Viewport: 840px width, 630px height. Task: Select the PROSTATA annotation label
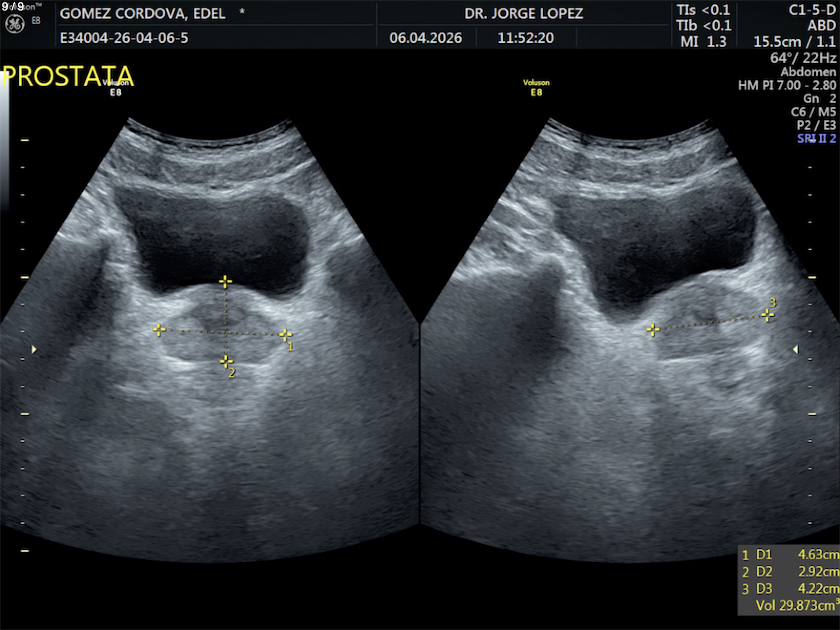click(x=68, y=76)
